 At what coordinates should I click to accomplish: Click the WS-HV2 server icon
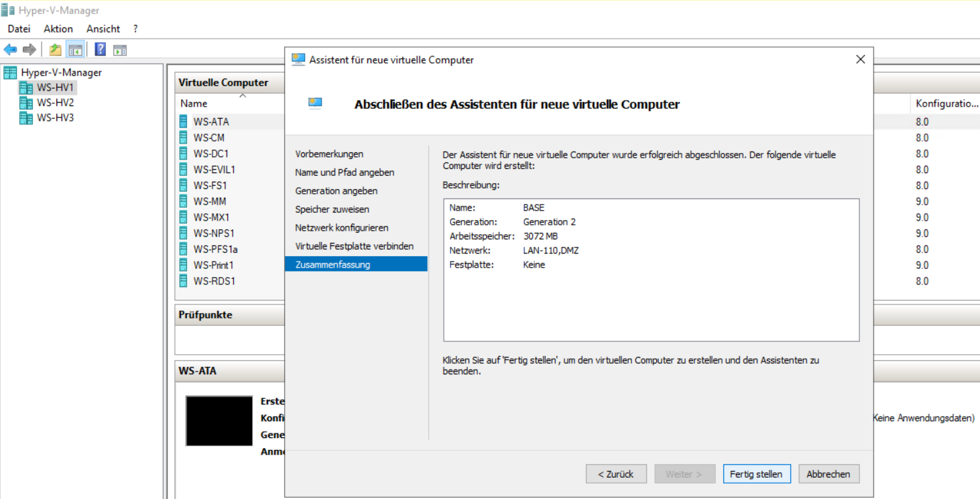tap(26, 103)
